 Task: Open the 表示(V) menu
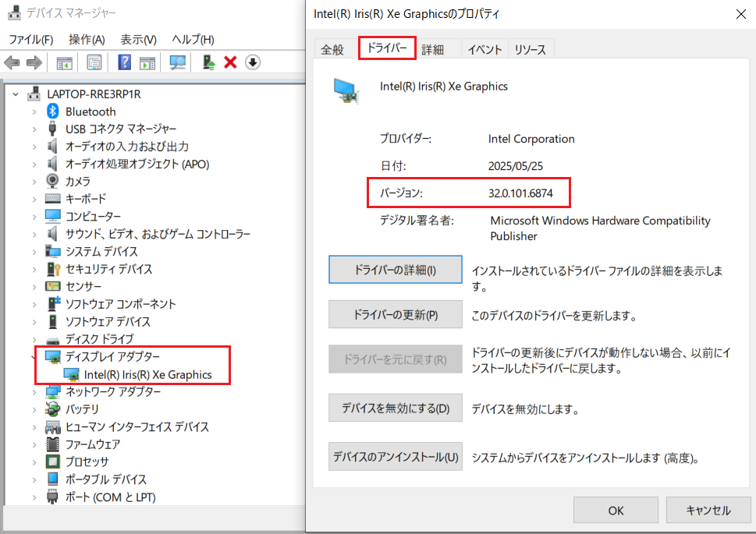[138, 40]
